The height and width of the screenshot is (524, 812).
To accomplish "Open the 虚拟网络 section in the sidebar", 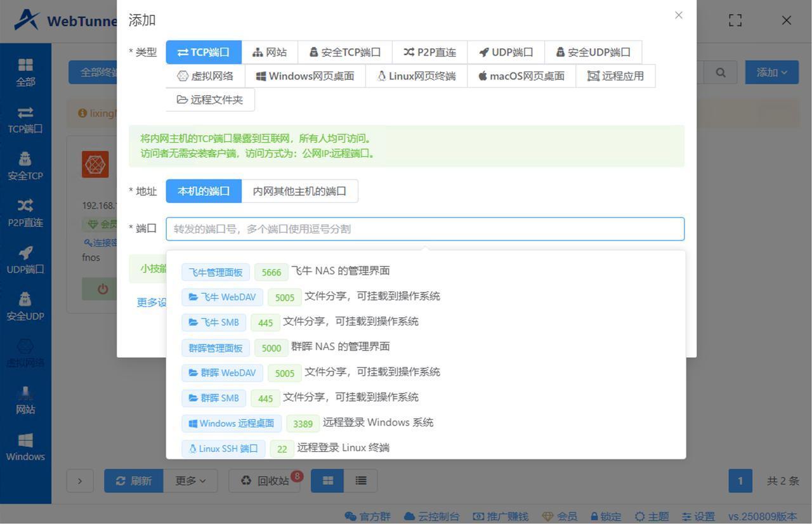I will click(25, 353).
